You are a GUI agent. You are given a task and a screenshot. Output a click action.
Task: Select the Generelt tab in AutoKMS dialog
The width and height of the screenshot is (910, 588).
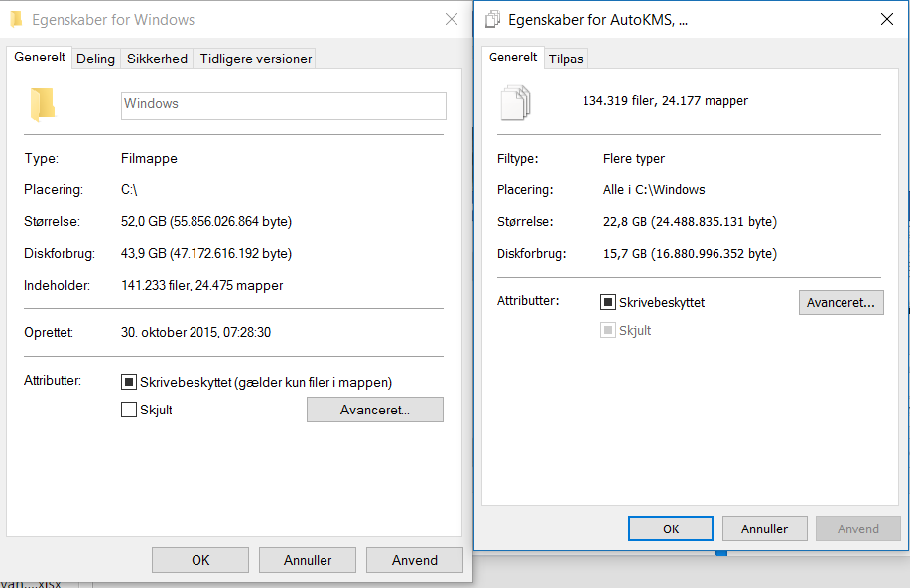coord(513,58)
